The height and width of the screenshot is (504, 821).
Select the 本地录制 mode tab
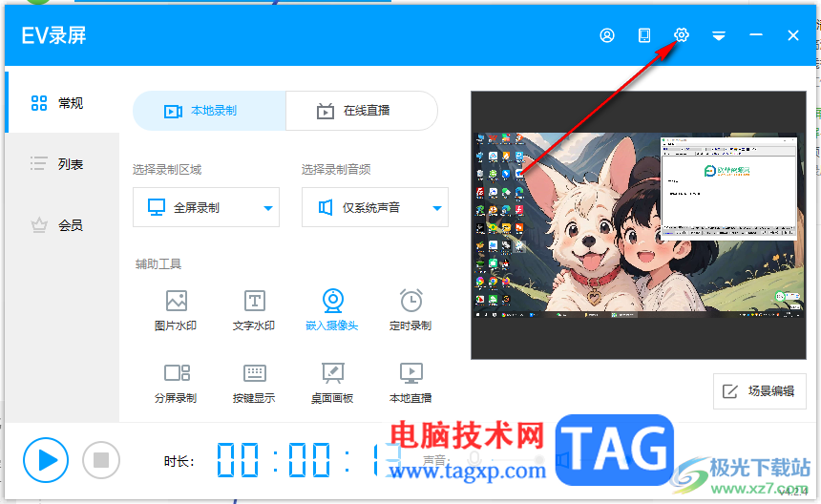coord(209,111)
